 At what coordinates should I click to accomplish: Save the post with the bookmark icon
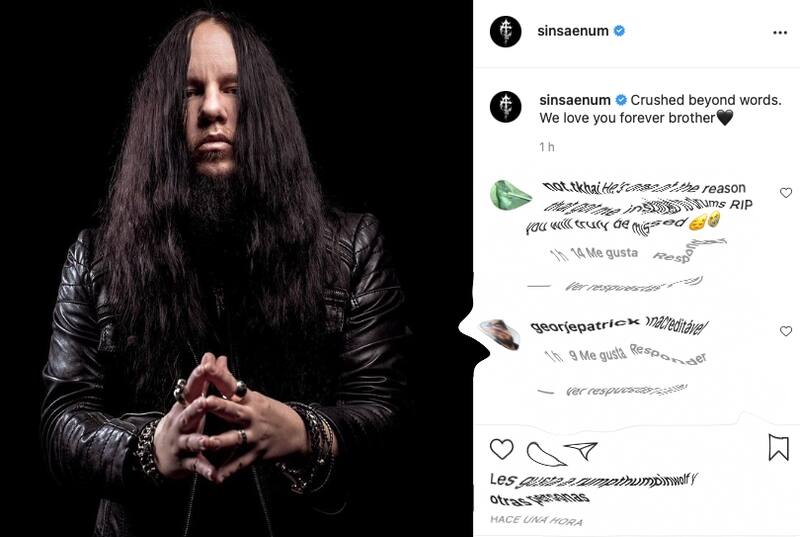[x=779, y=447]
